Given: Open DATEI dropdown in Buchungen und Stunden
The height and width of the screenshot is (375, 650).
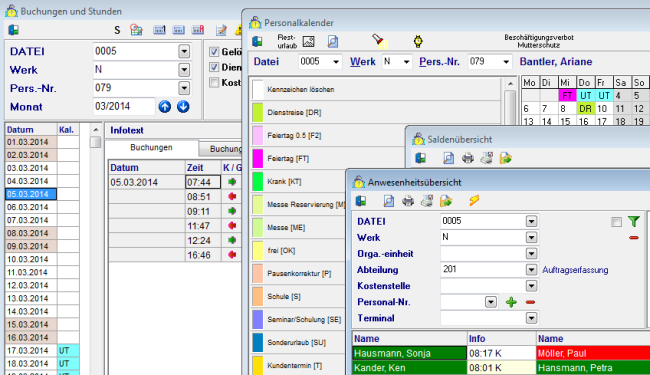Looking at the screenshot, I should [x=184, y=51].
